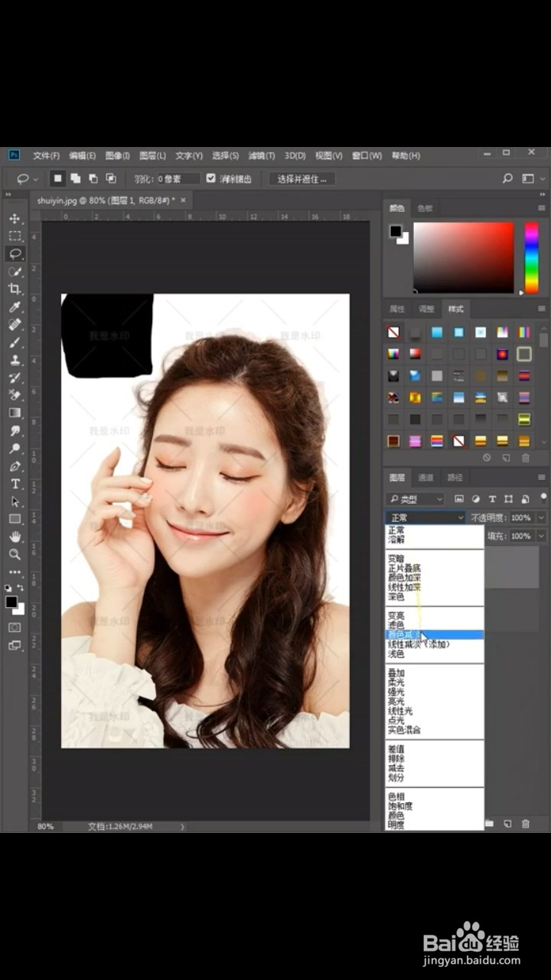Select the Path Selection tool
Viewport: 551px width, 980px height.
(x=15, y=501)
